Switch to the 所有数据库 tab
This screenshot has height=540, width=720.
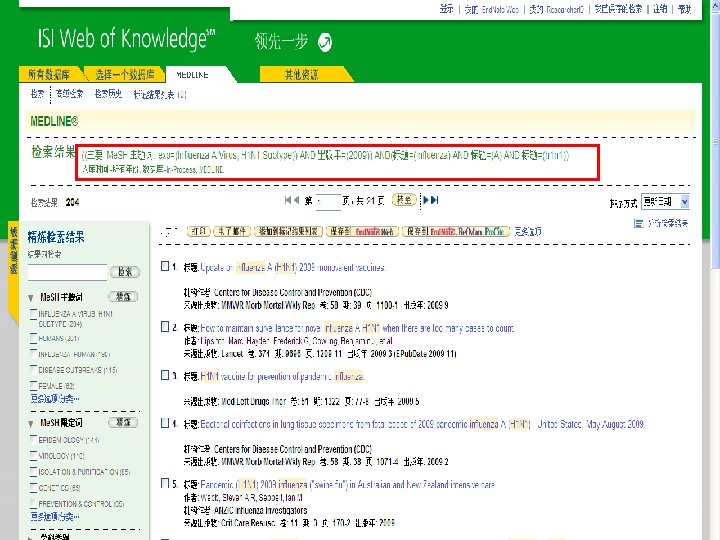tap(50, 74)
